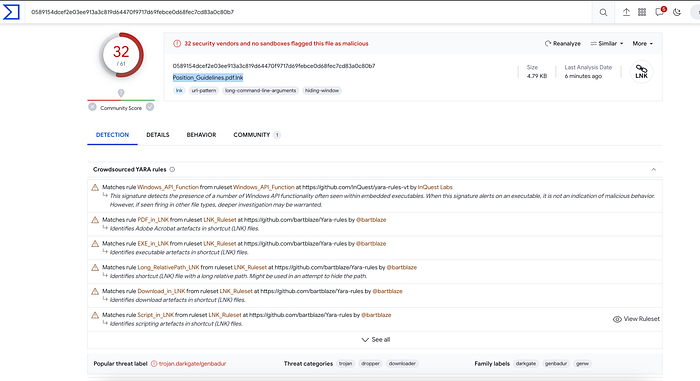
Task: Click the long-command-line-arguments tag
Action: pos(260,91)
